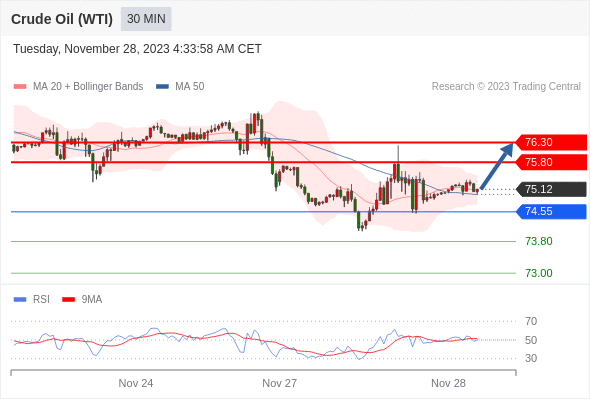Click the RSI 70 level label
590x400 pixels.
click(531, 321)
